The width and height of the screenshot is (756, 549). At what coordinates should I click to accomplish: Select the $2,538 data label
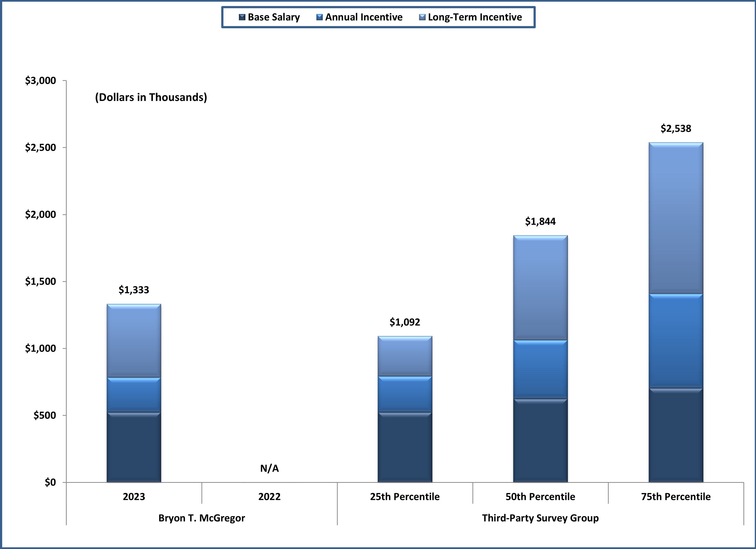676,129
